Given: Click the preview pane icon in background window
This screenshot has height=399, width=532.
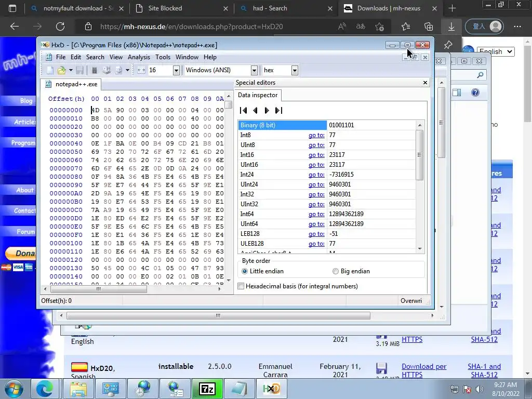Looking at the screenshot, I should [457, 92].
